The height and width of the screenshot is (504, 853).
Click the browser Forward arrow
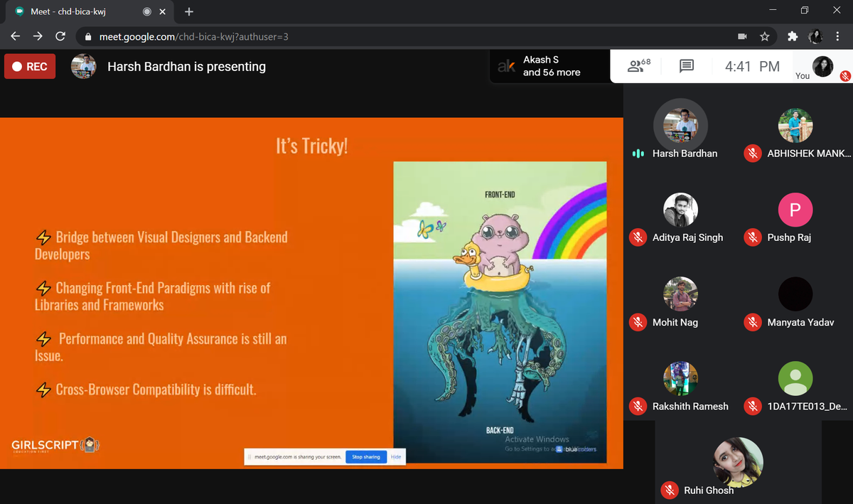[38, 36]
